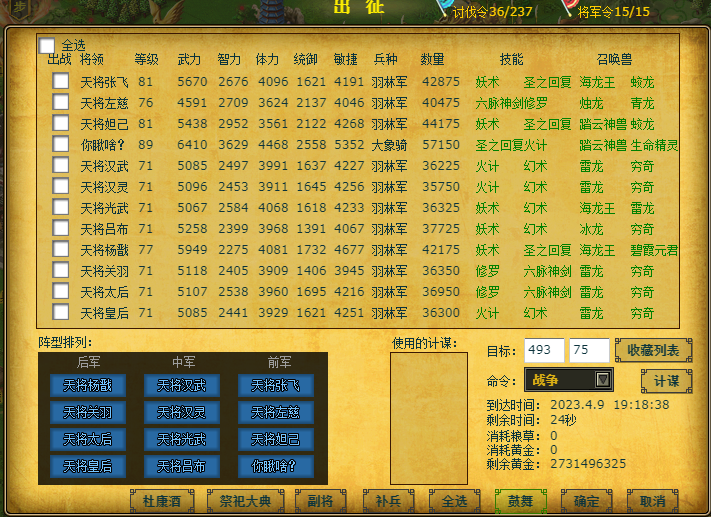Screen dimensions: 711x517
Task: Click the second 目标 coordinate field 75
Action: click(589, 350)
